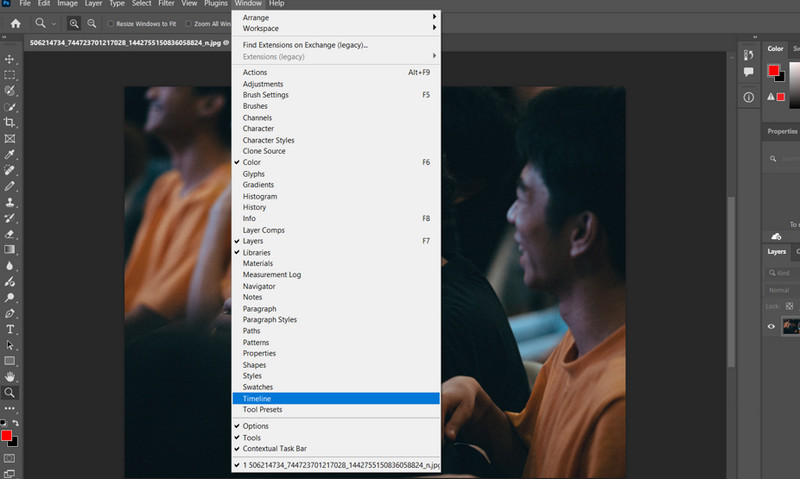
Task: Select the Pen tool
Action: click(9, 313)
